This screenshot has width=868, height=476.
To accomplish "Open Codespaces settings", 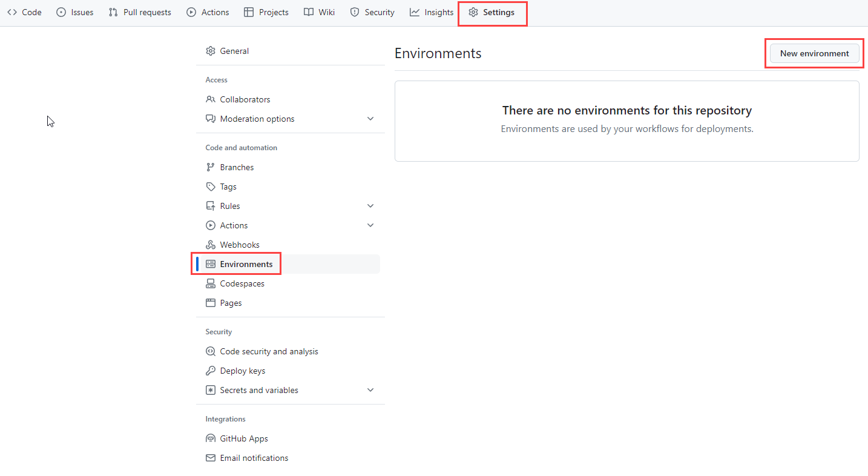I will [288, 283].
